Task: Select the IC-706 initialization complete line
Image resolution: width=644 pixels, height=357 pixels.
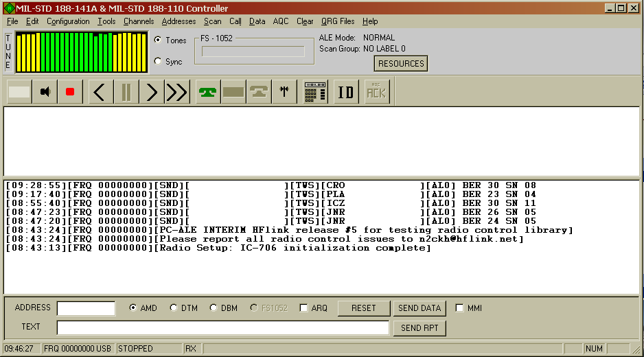Action: (218, 248)
